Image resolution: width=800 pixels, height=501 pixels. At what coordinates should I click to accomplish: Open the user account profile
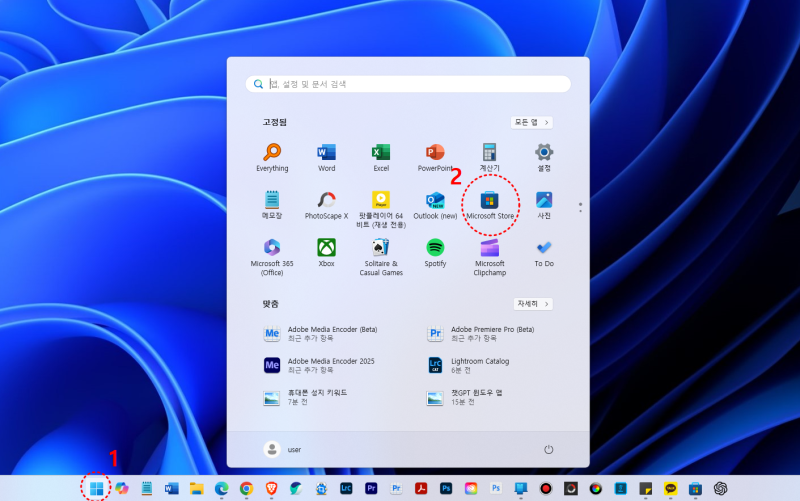[282, 449]
